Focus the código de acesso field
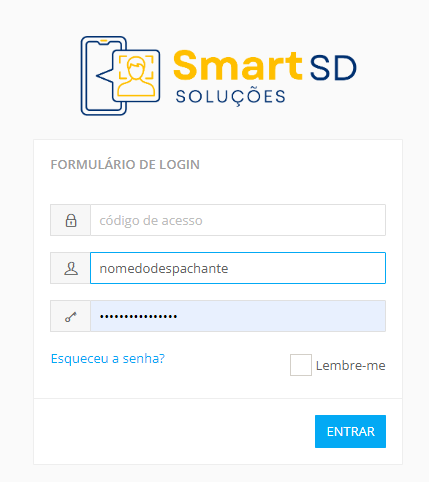Screen dimensions: 429x482 [x=238, y=220]
